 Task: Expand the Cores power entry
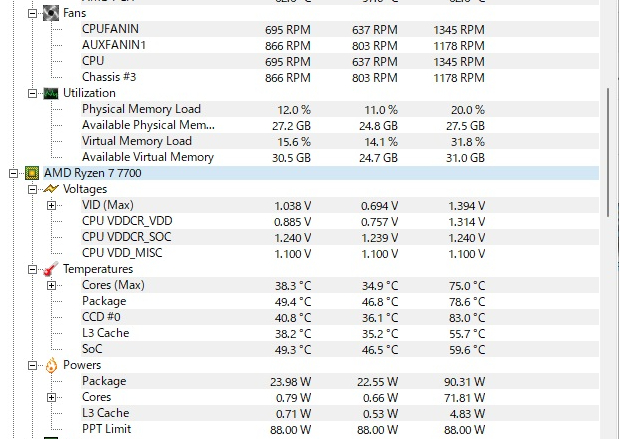[51, 397]
